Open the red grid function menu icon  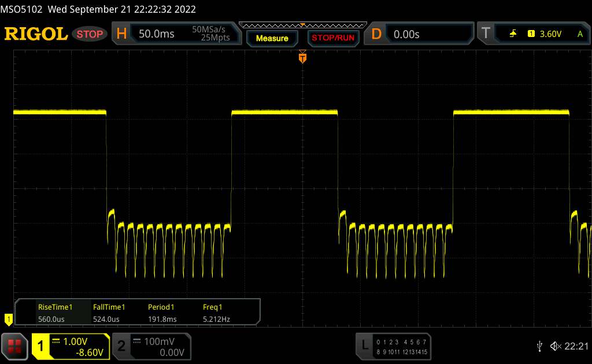15,346
